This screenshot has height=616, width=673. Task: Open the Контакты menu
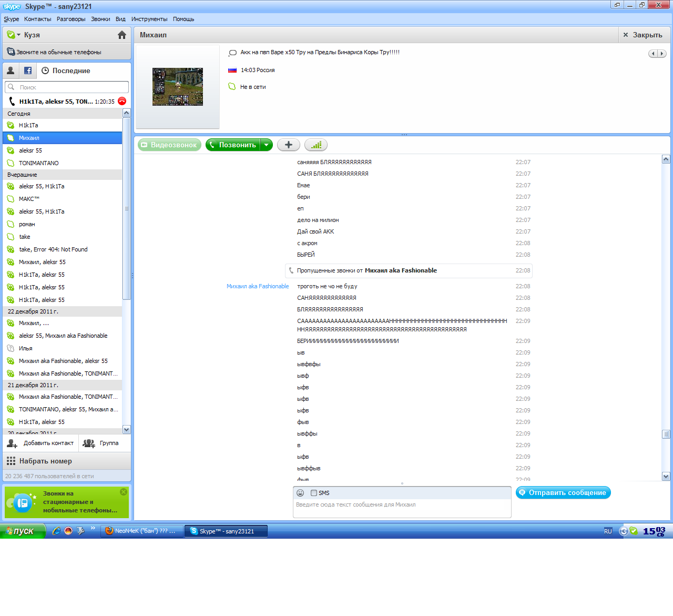click(x=38, y=19)
